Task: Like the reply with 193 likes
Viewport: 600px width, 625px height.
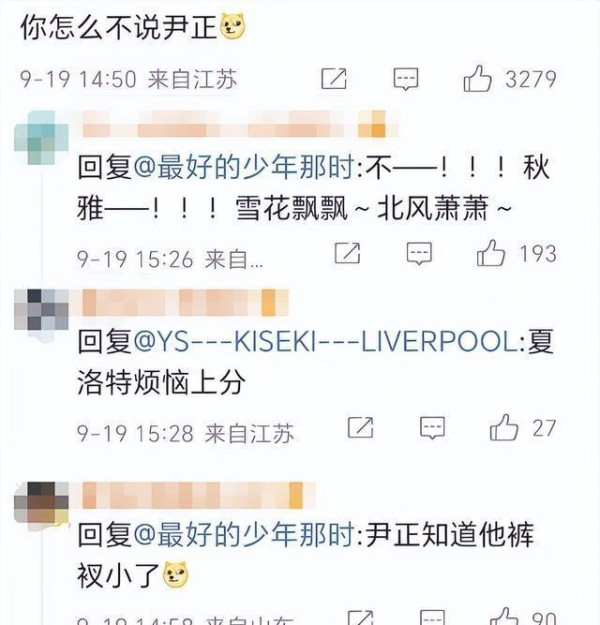Action: pos(491,253)
